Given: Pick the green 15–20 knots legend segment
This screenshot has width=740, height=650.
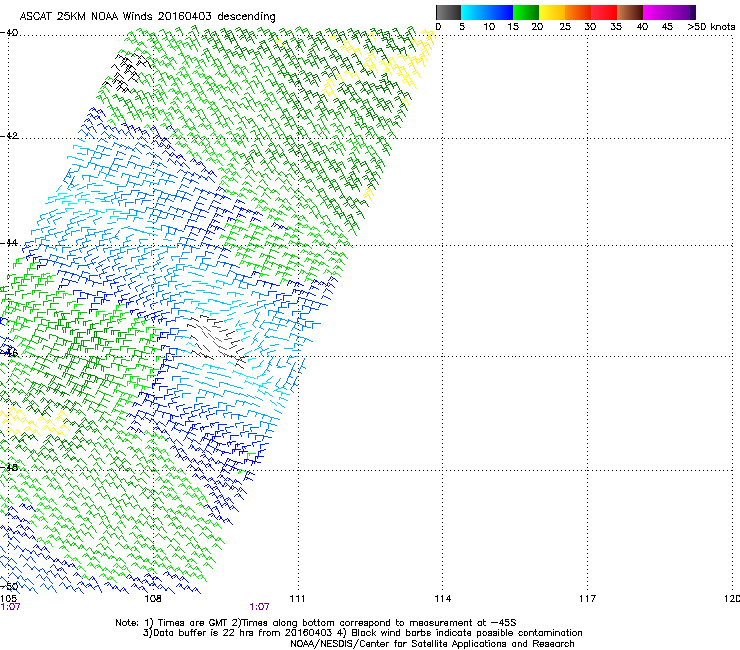Looking at the screenshot, I should (x=526, y=12).
